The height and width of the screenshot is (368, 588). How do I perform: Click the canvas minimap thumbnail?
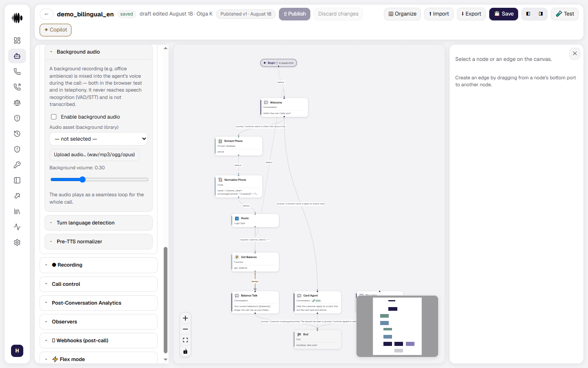tap(397, 326)
